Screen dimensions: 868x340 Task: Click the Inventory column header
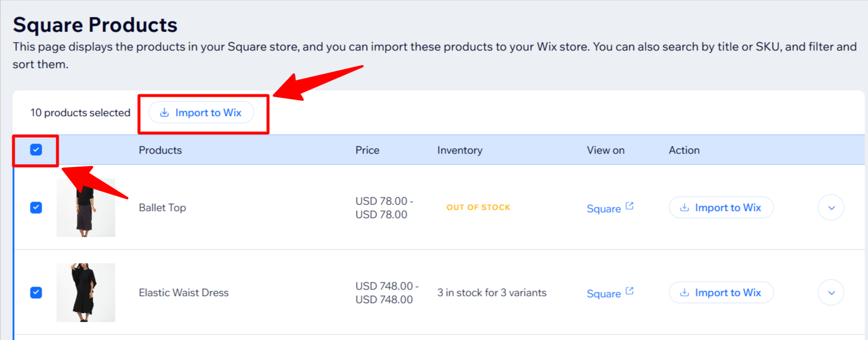point(459,150)
